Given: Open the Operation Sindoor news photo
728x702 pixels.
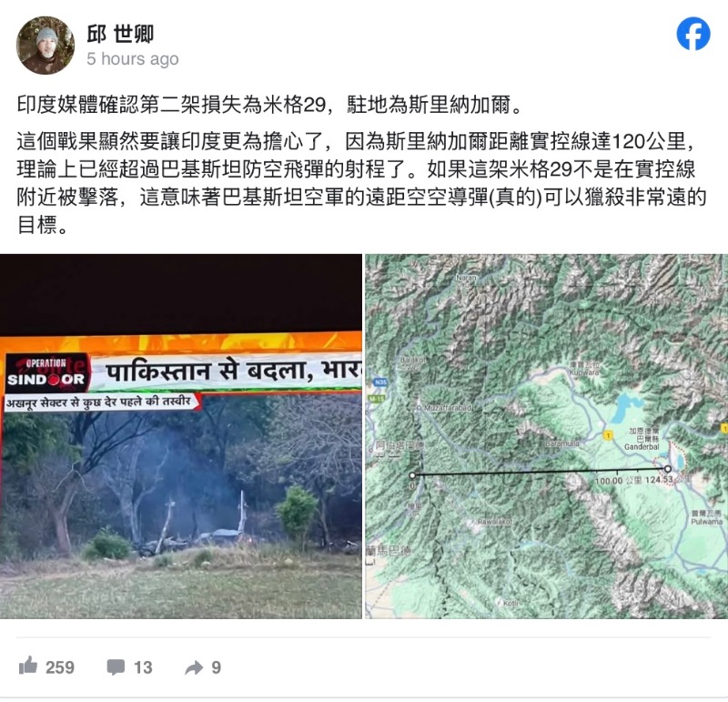Looking at the screenshot, I should [x=181, y=436].
